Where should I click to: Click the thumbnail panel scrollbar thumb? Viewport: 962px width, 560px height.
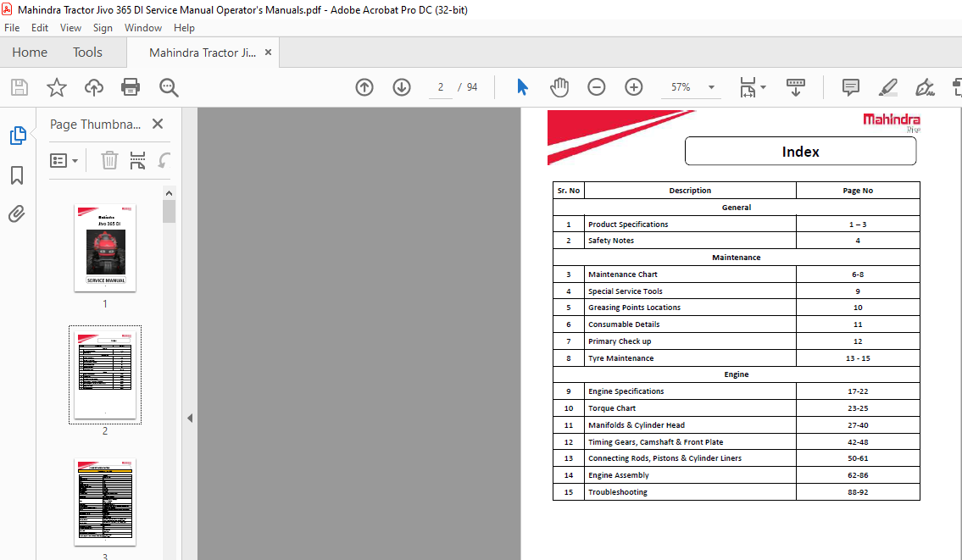(x=169, y=212)
